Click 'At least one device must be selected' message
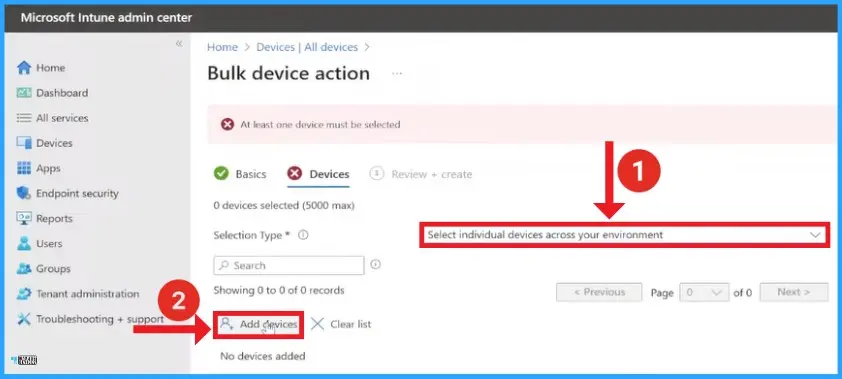842x379 pixels. point(320,125)
